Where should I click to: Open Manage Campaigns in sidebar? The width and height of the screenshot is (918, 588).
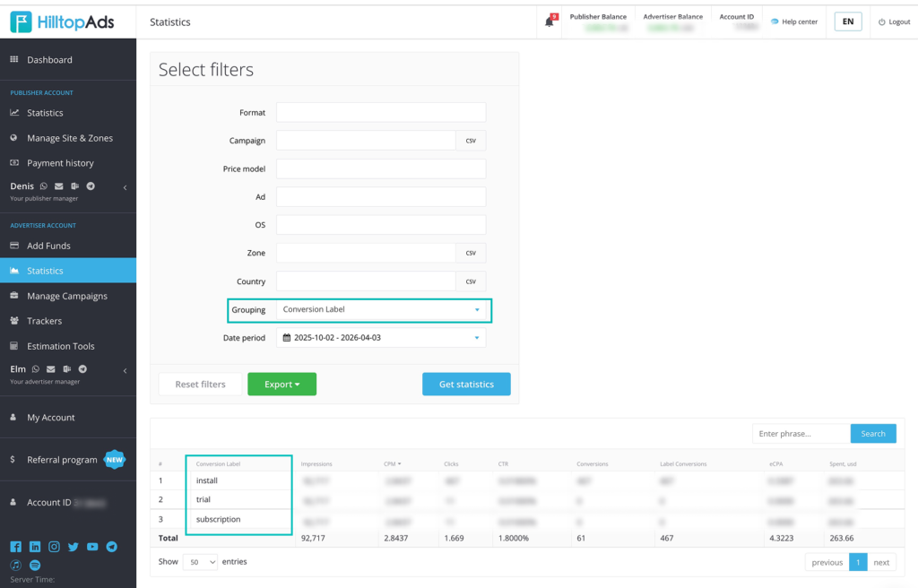(x=68, y=297)
